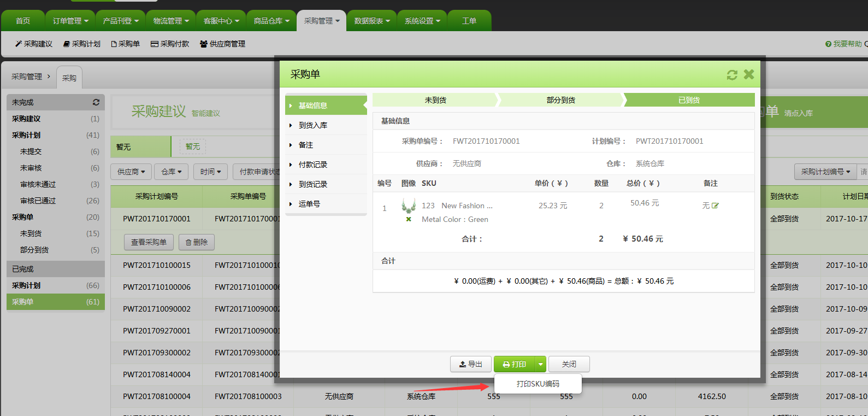868x416 pixels.
Task: Open 工单 menu
Action: coord(469,21)
